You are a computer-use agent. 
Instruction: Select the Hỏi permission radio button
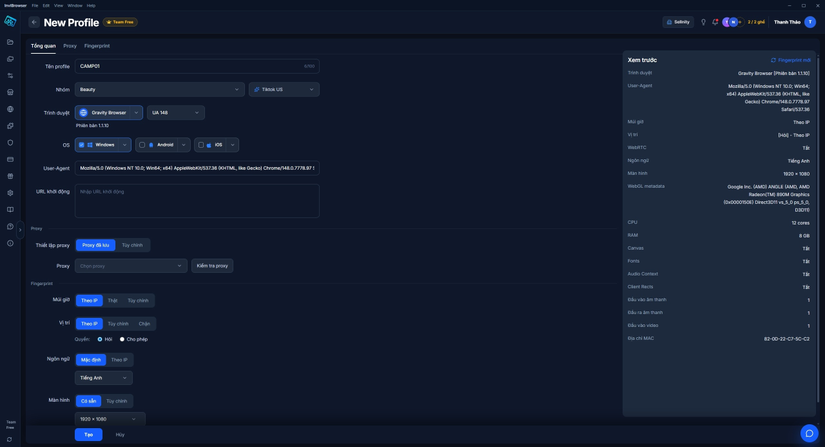point(100,339)
